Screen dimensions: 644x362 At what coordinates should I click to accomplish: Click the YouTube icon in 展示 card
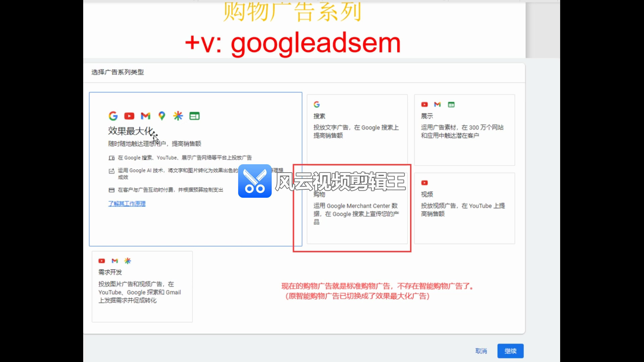(425, 105)
